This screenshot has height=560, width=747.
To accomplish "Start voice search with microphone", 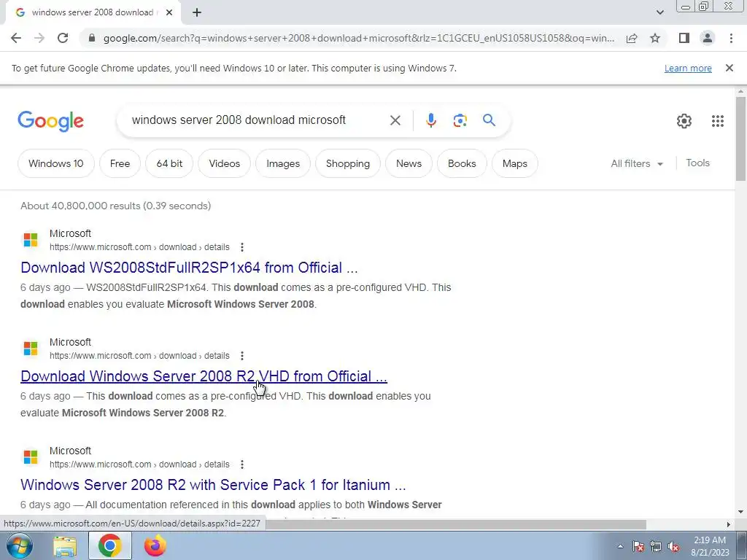I will pyautogui.click(x=430, y=120).
